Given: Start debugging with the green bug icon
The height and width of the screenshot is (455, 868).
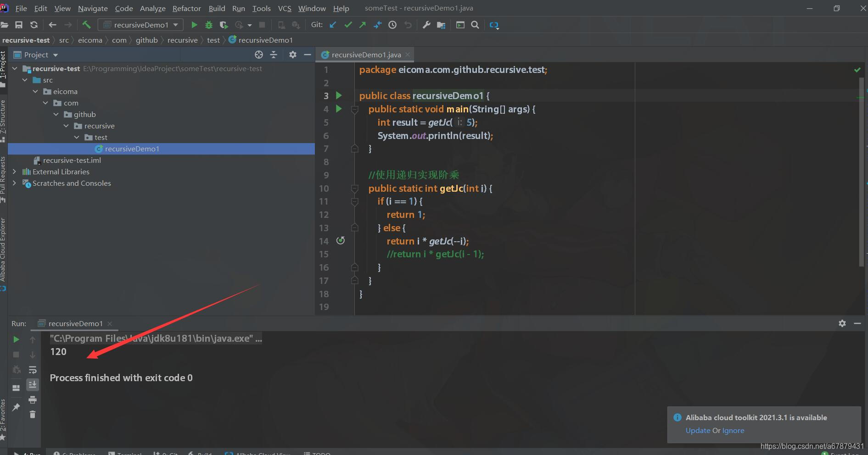Looking at the screenshot, I should (x=209, y=25).
